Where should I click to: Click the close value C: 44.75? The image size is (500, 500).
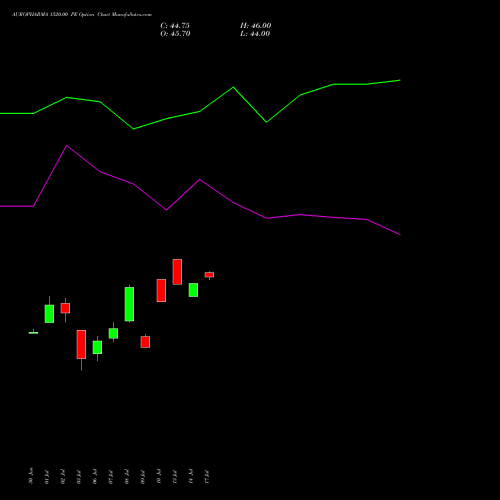175,26
